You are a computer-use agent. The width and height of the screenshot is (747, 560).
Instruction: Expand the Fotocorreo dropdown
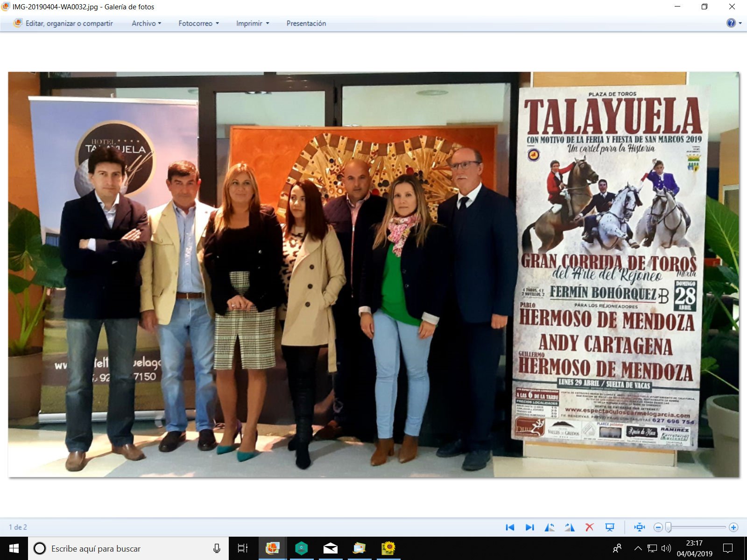(x=198, y=23)
